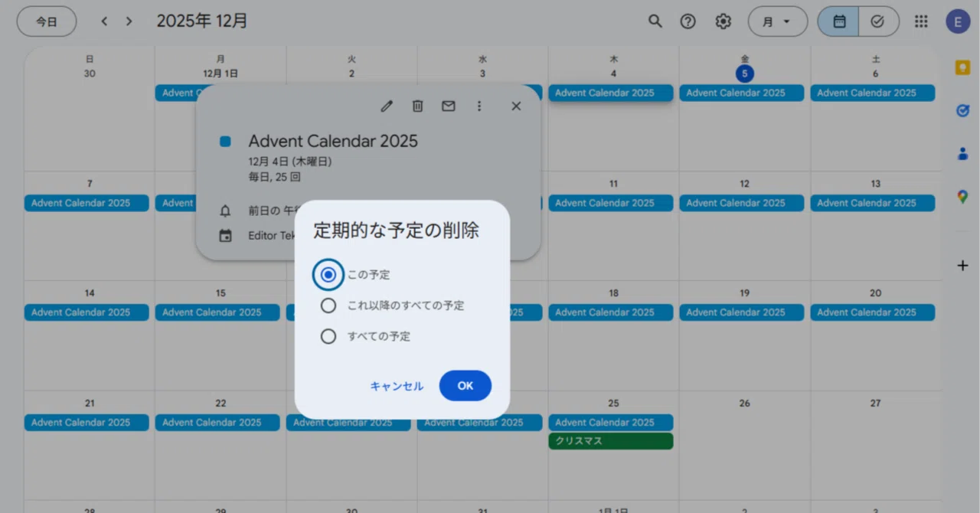Open Advent Calendar 2025 event on December 20

[873, 312]
